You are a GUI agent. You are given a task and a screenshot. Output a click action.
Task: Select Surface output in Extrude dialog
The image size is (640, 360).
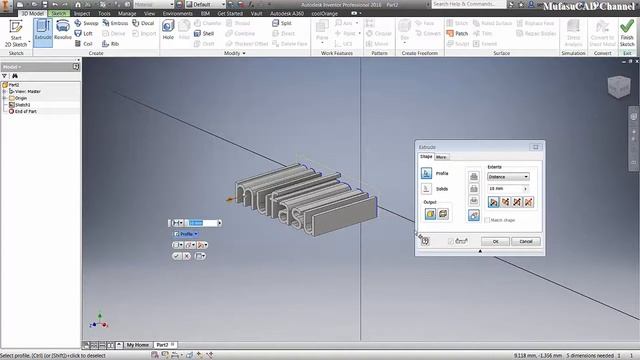(443, 213)
